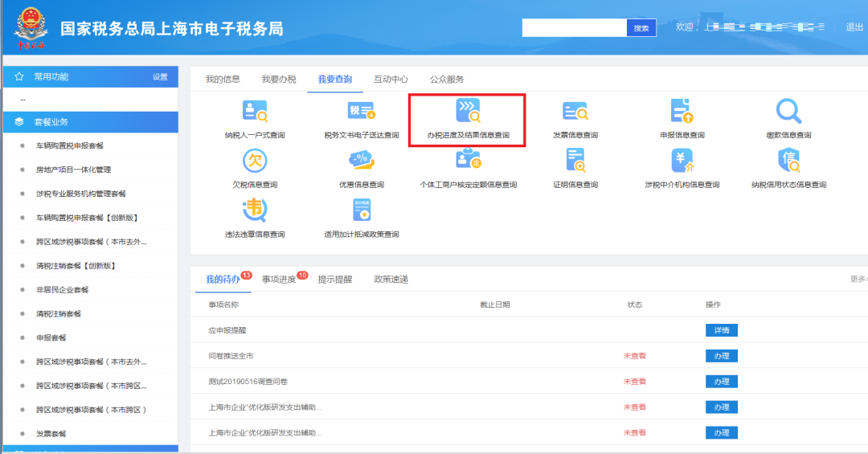Viewport: 868px width, 454px height.
Task: Switch to 我要办税 tab
Action: pyautogui.click(x=278, y=80)
